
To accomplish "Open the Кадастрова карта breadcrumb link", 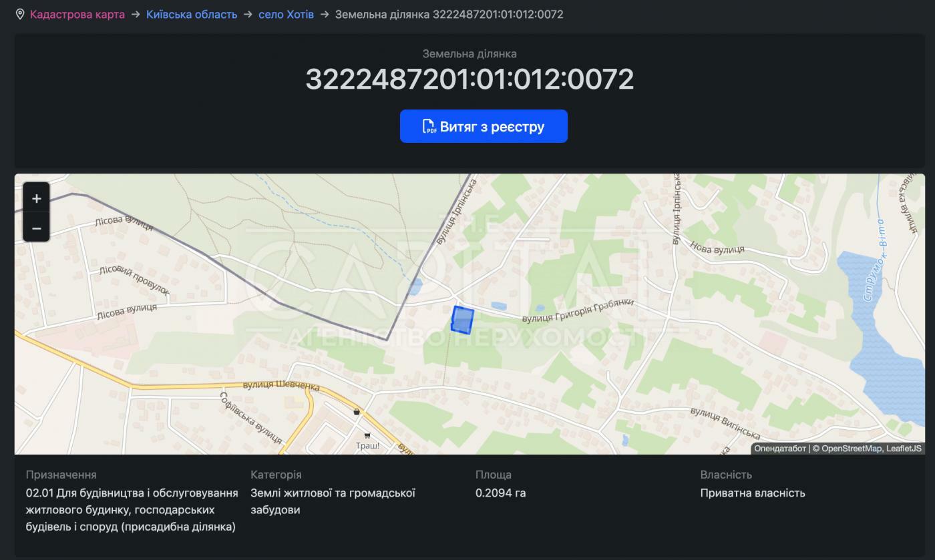I will pyautogui.click(x=77, y=14).
